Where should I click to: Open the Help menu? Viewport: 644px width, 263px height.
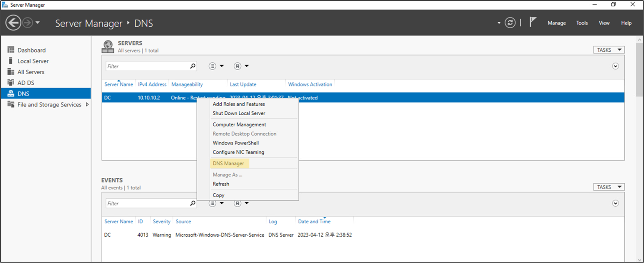pyautogui.click(x=626, y=23)
